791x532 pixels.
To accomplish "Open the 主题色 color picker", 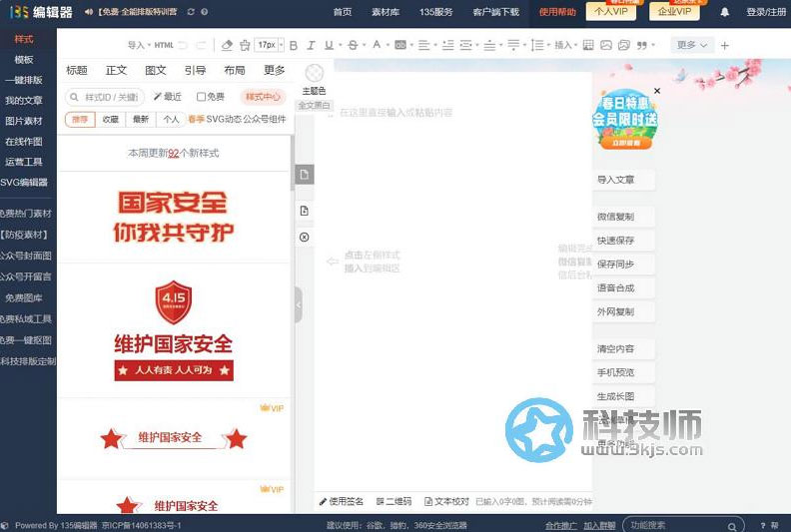I will [x=314, y=74].
